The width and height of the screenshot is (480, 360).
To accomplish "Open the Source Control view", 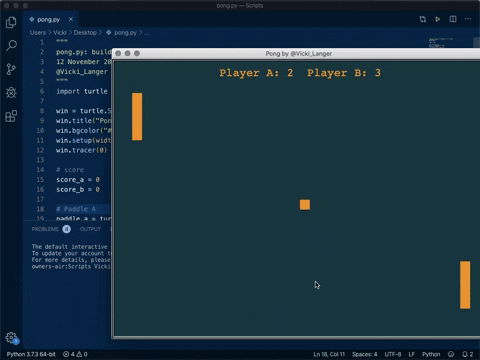I will [11, 69].
